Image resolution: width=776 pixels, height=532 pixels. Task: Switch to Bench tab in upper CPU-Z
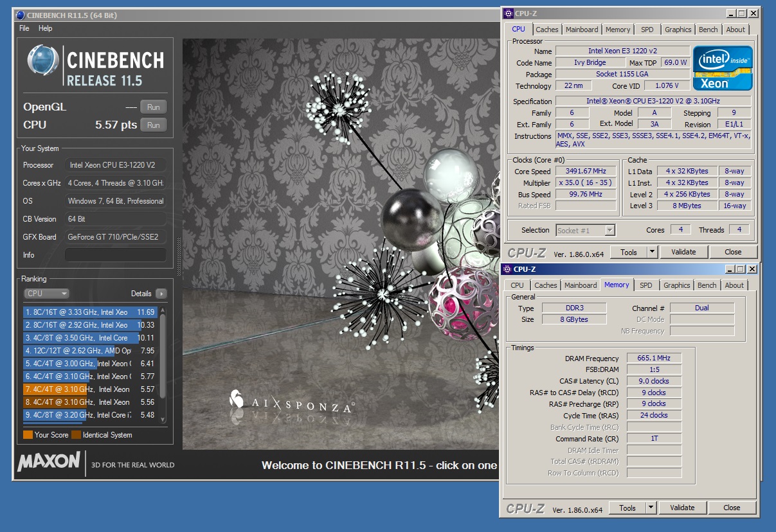tap(708, 30)
